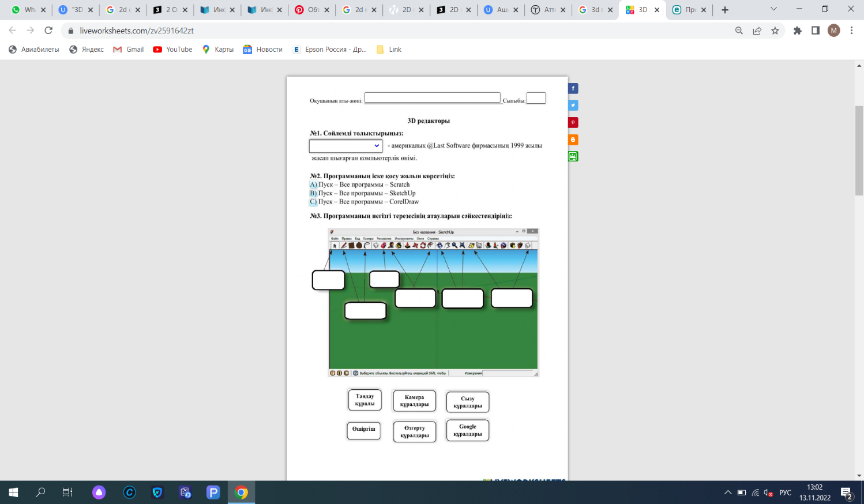Screen dimensions: 864x504
Task: Click the share page icon
Action: point(757,31)
